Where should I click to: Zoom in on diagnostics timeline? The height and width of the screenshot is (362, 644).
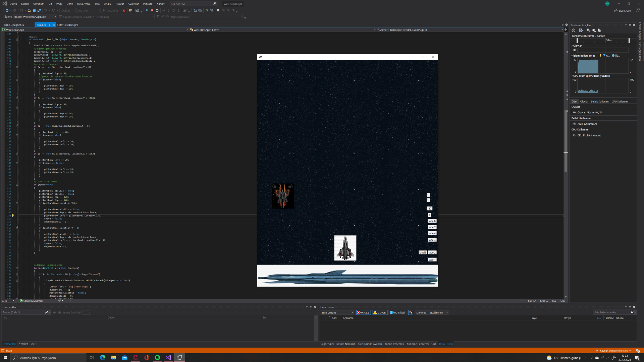click(588, 30)
